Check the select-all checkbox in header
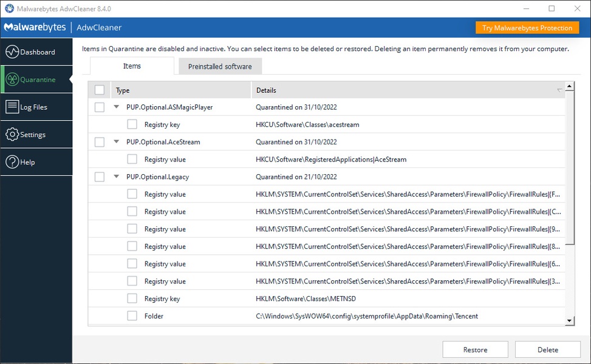The width and height of the screenshot is (591, 364). [100, 90]
